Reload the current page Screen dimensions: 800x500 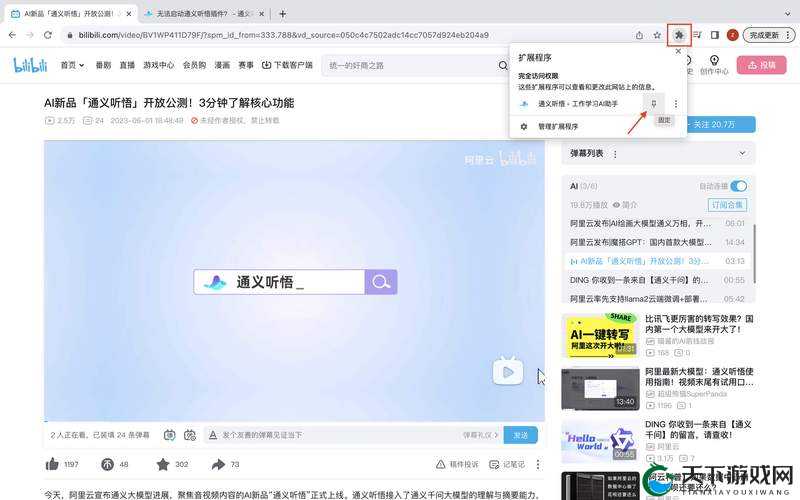47,35
